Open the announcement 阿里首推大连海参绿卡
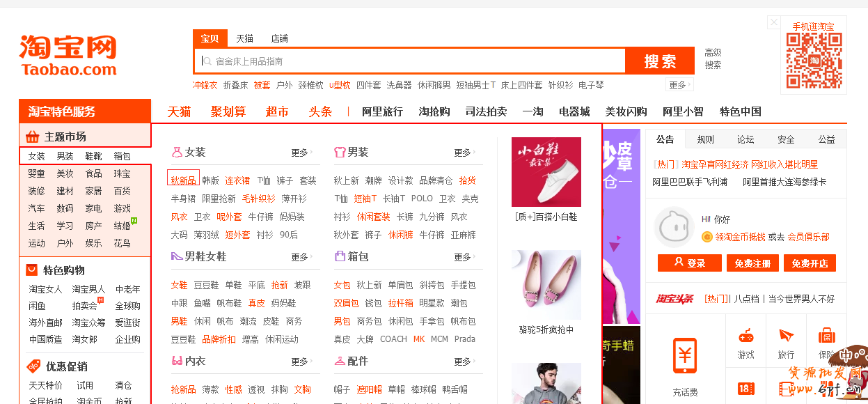 pyautogui.click(x=784, y=182)
